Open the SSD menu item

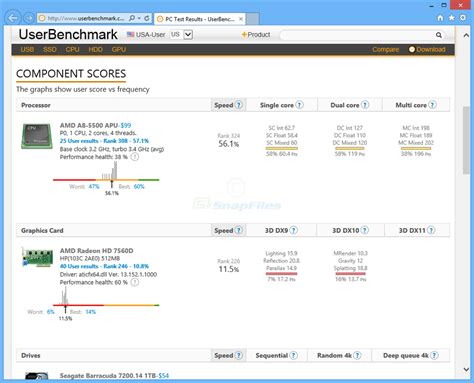pyautogui.click(x=50, y=49)
